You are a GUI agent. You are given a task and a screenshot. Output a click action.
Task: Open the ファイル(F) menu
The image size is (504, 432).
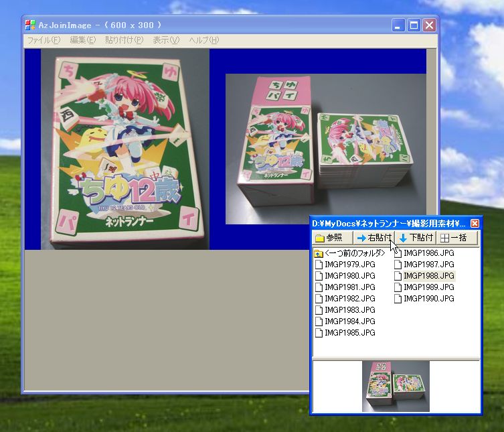[x=44, y=40]
